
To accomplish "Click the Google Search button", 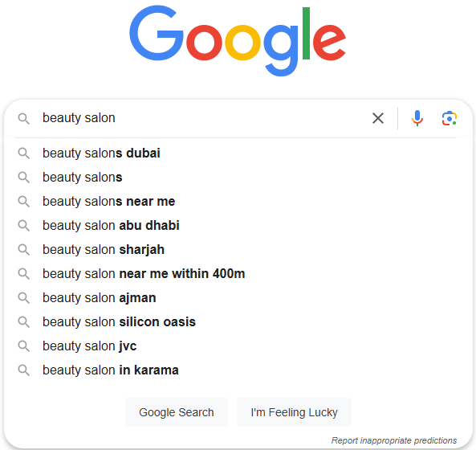I will pyautogui.click(x=177, y=412).
